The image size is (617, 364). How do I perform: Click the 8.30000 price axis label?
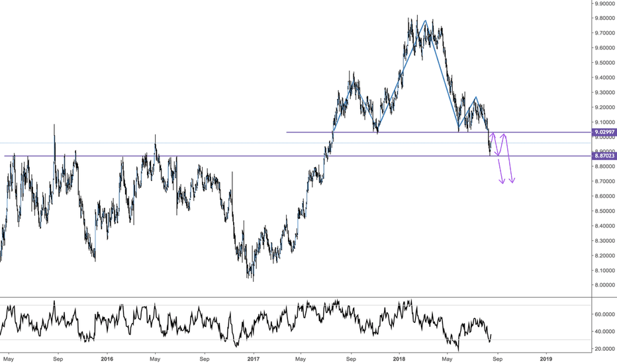click(604, 241)
